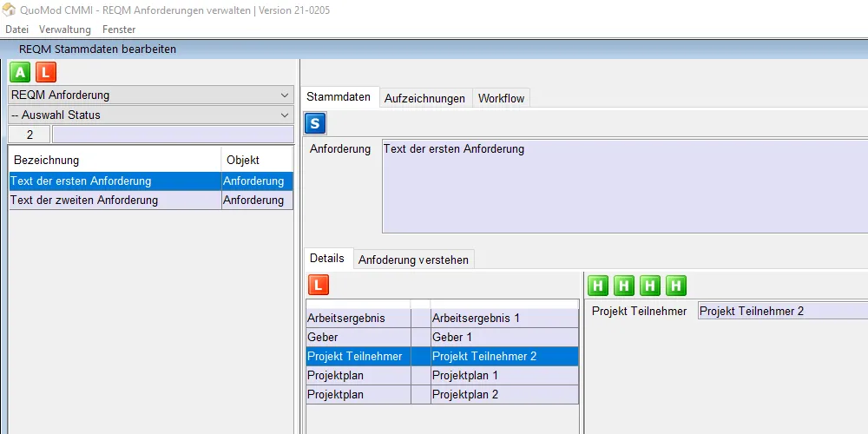Click the fourth green H icon

pyautogui.click(x=676, y=285)
